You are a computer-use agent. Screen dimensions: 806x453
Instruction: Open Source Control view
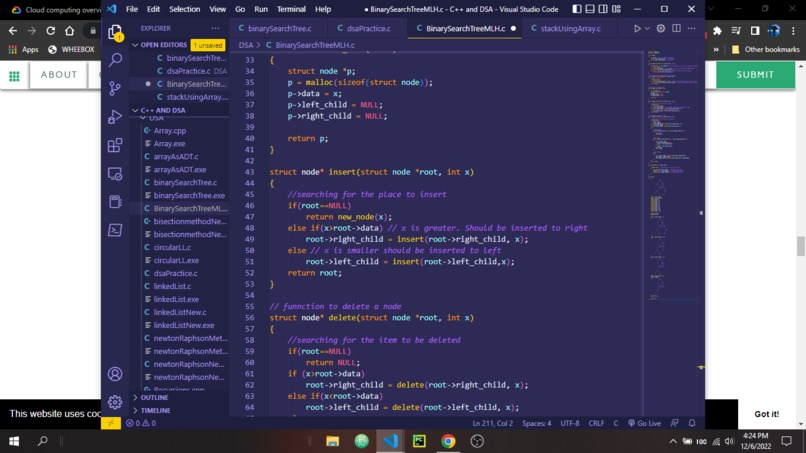pos(115,88)
